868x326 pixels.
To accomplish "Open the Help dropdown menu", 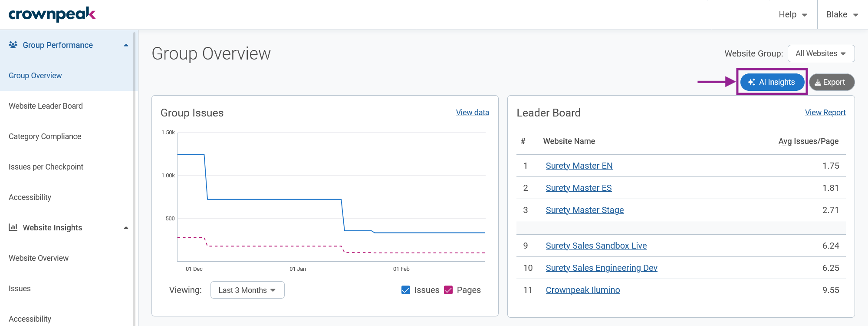I will [792, 14].
